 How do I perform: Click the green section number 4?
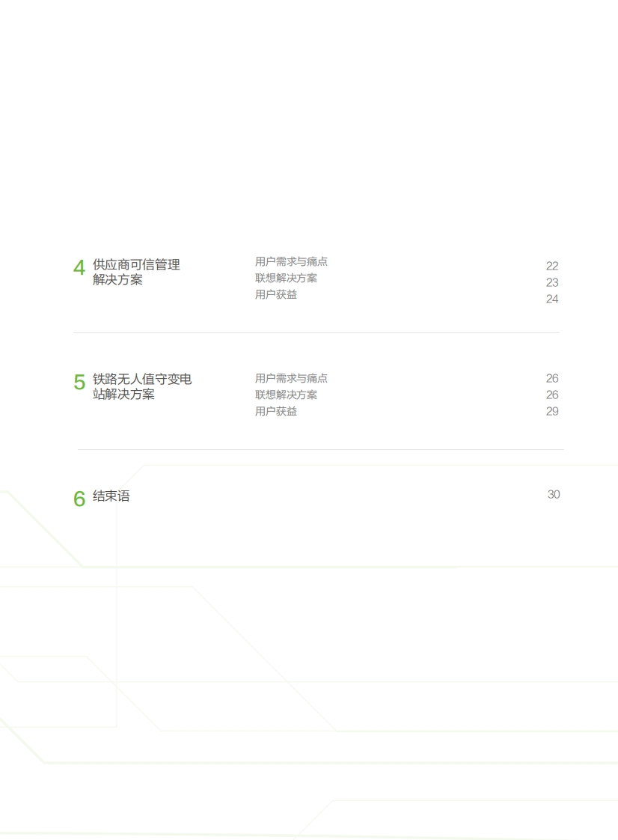tap(79, 267)
